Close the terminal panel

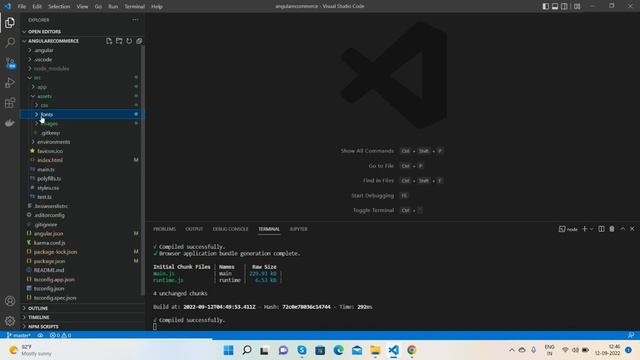632,229
